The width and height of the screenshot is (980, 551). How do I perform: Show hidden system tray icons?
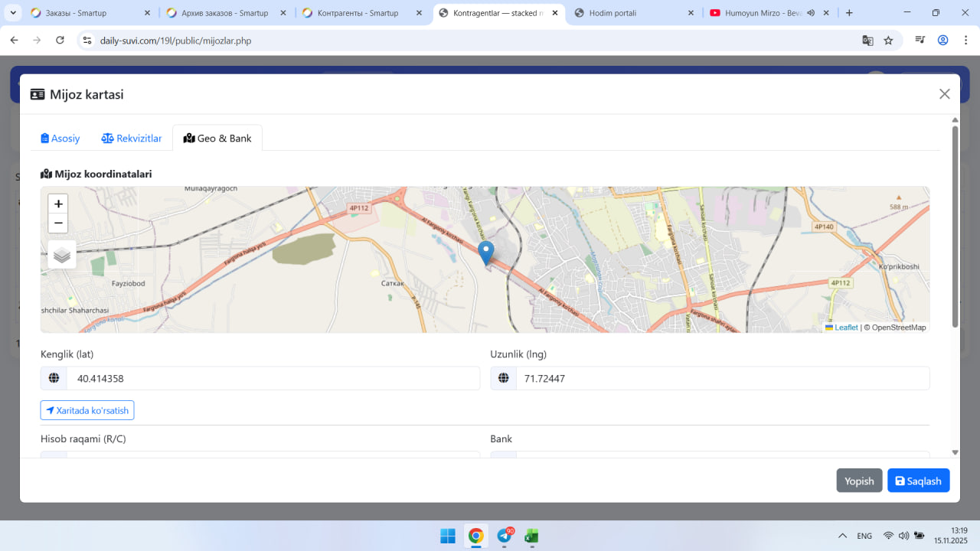842,536
